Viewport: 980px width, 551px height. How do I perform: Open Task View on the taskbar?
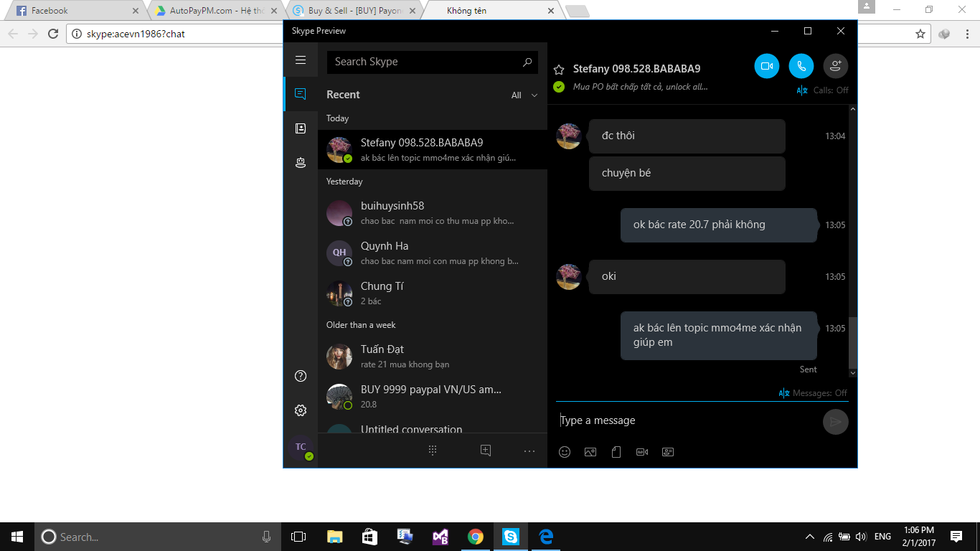pos(298,537)
